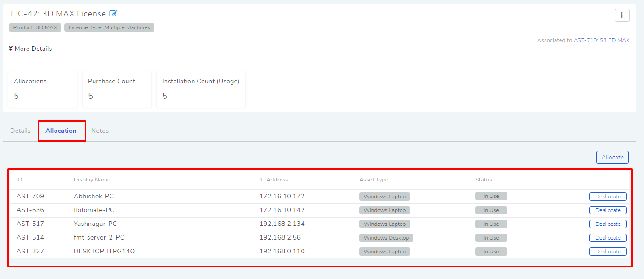Image resolution: width=644 pixels, height=279 pixels.
Task: Click In Use status for AST-514
Action: (491, 237)
